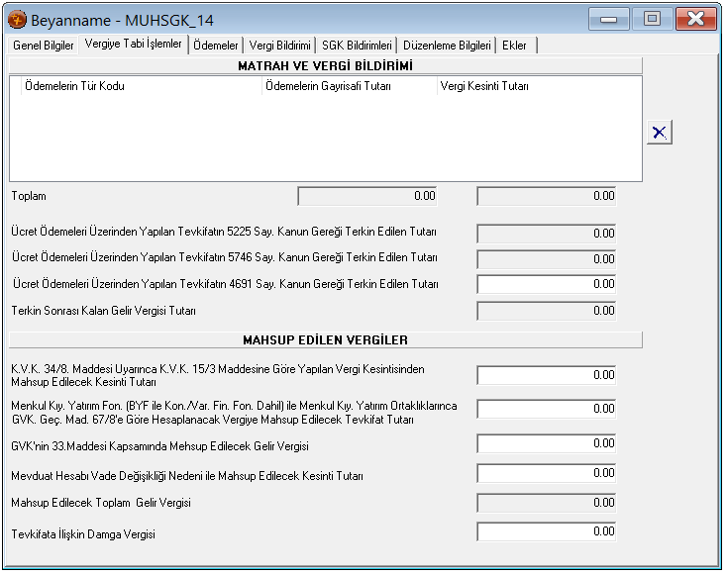Click the Vergi Kesinti Tutarı column header
The height and width of the screenshot is (575, 728).
pos(485,86)
